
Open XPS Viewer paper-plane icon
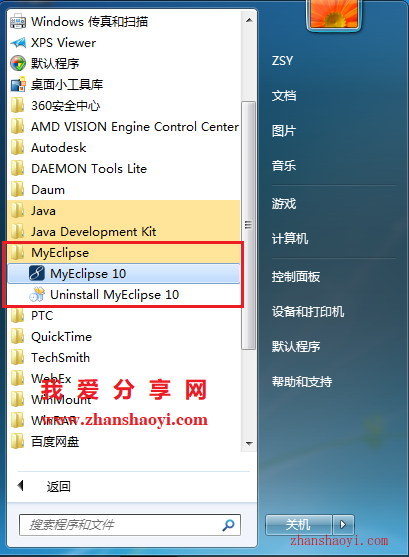click(18, 43)
